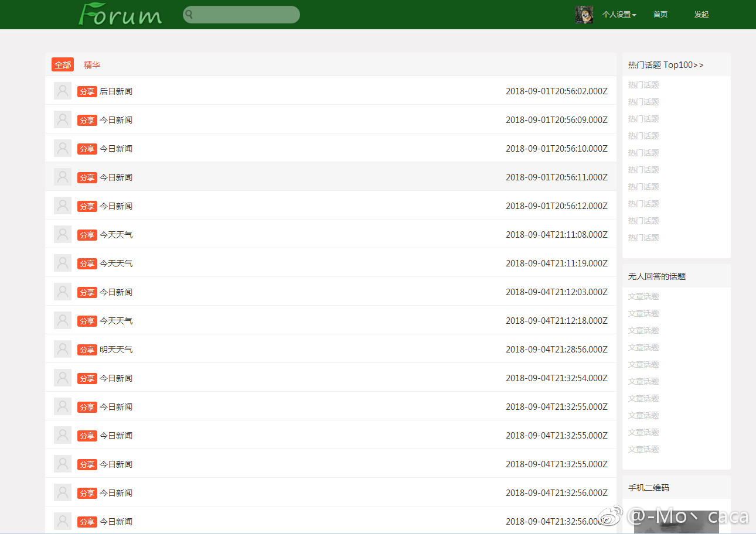This screenshot has width=756, height=534.
Task: Click the user avatar photo in header
Action: [584, 15]
